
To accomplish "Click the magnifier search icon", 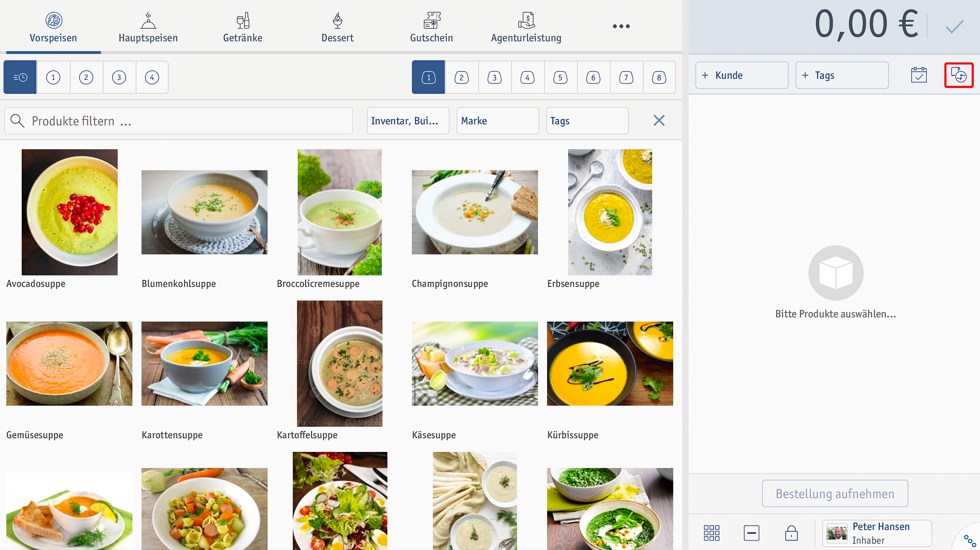I will 17,121.
